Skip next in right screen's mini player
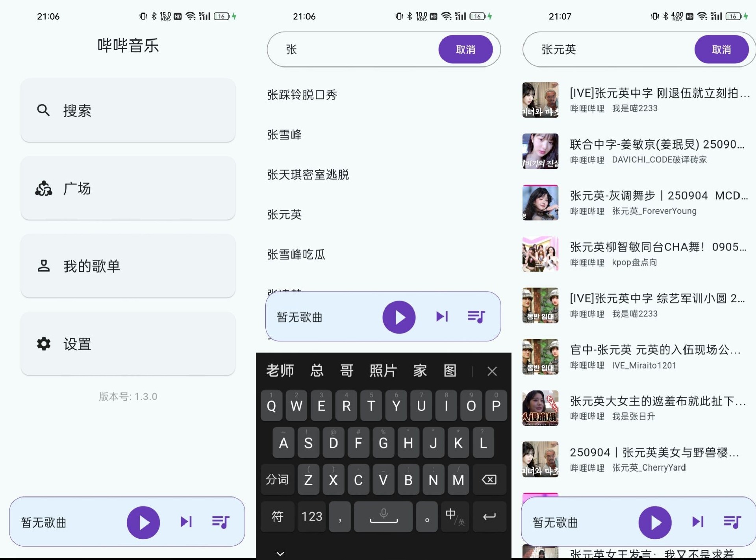This screenshot has height=560, width=756. tap(697, 522)
